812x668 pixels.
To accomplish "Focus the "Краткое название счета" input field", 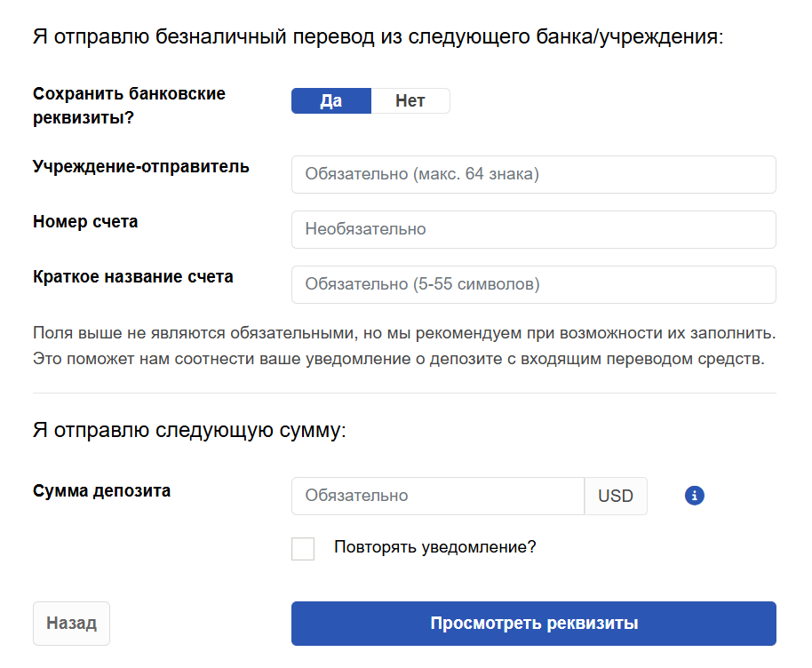I will tap(533, 284).
